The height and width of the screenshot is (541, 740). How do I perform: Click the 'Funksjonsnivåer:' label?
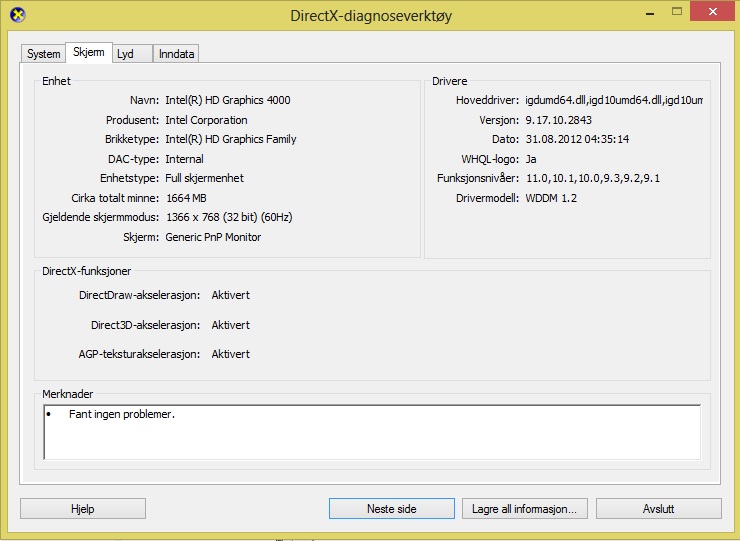pos(478,178)
